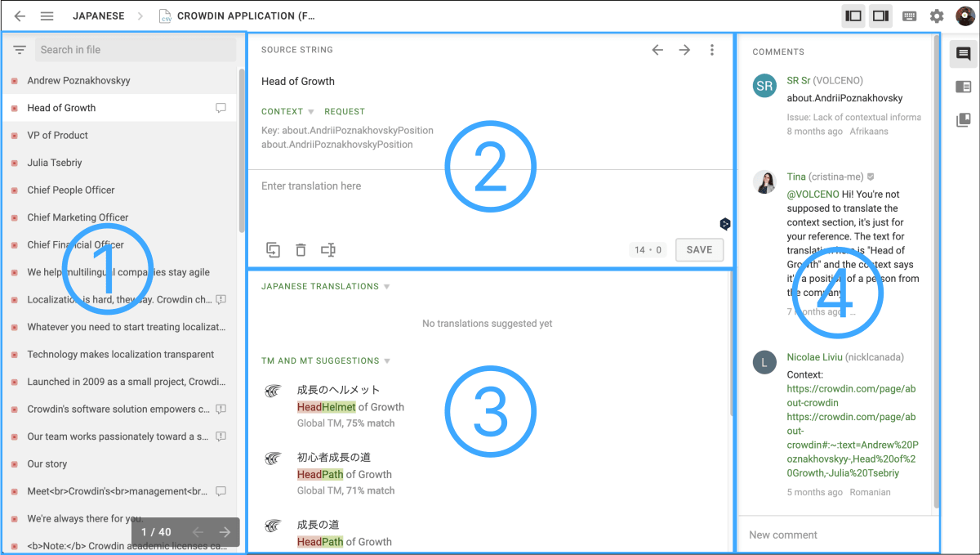Save the translation
Screen dimensions: 980x555
click(699, 250)
